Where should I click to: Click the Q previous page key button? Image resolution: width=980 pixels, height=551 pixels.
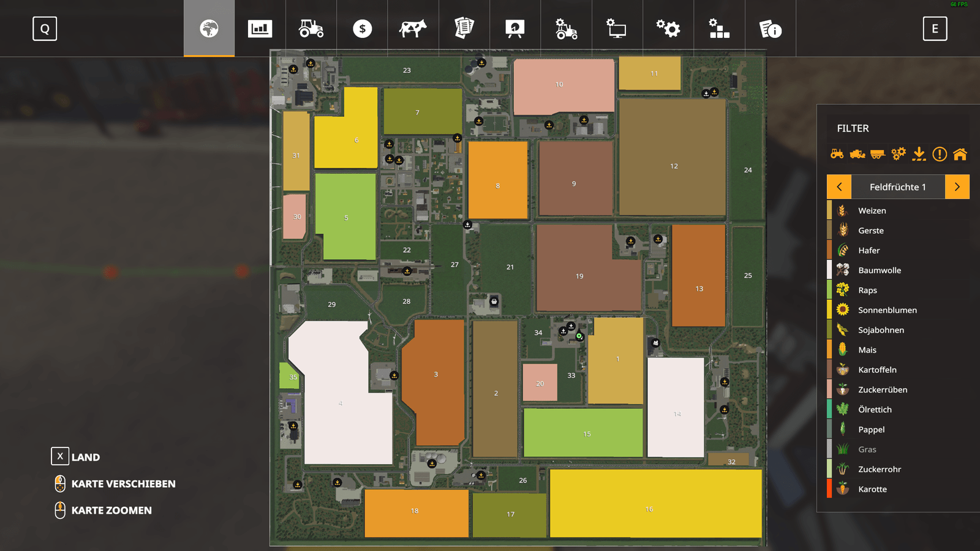(45, 28)
